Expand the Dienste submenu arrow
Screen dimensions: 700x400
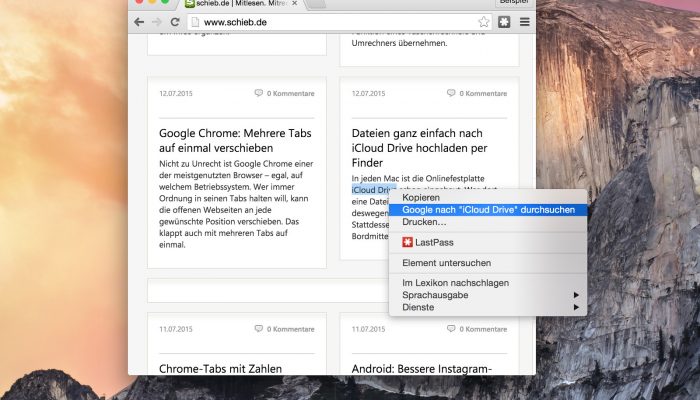pos(576,307)
